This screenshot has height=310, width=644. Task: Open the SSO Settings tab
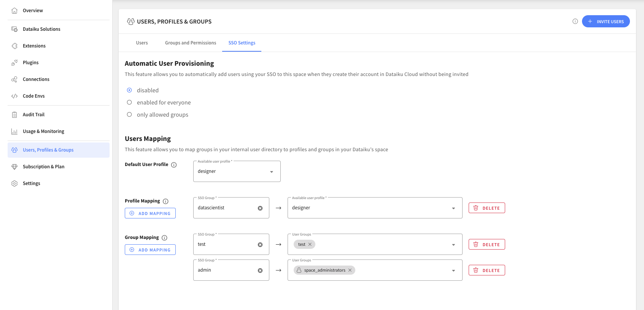tap(242, 43)
